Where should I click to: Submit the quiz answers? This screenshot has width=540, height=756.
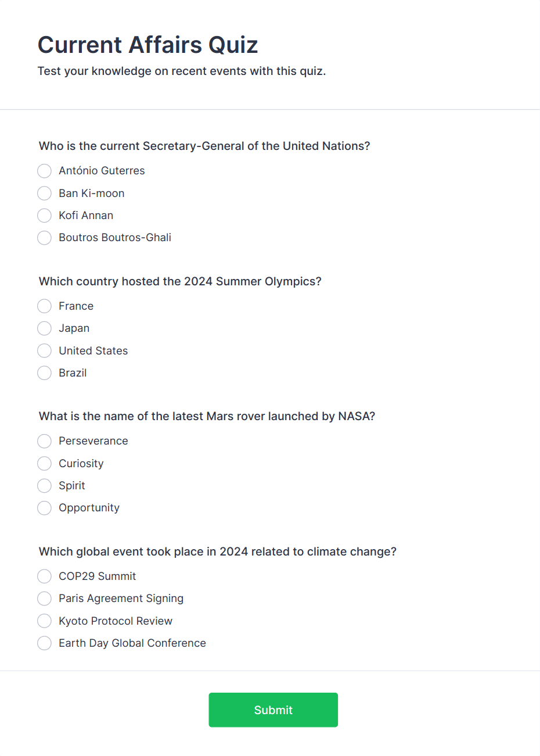tap(273, 710)
